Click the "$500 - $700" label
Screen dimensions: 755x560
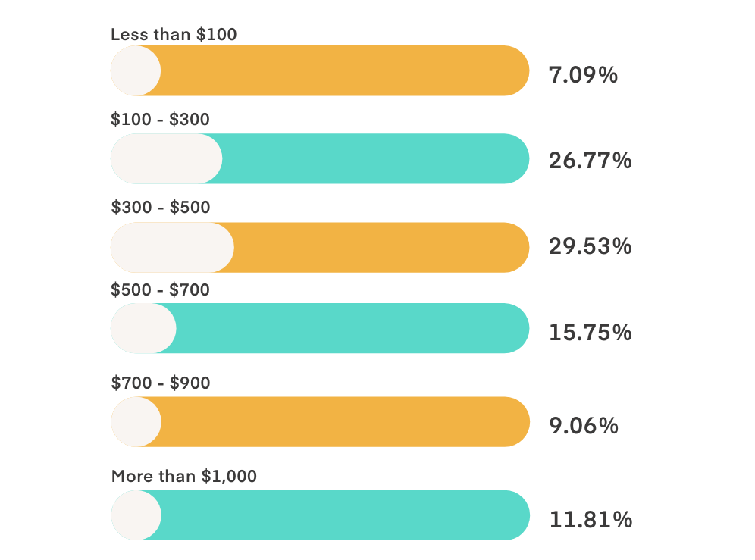pos(160,289)
